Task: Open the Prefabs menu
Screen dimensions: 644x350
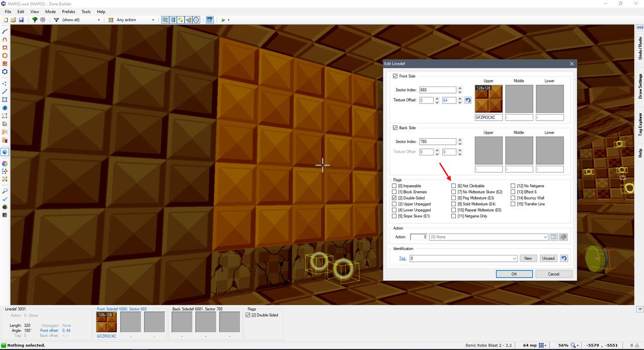Action: (68, 12)
